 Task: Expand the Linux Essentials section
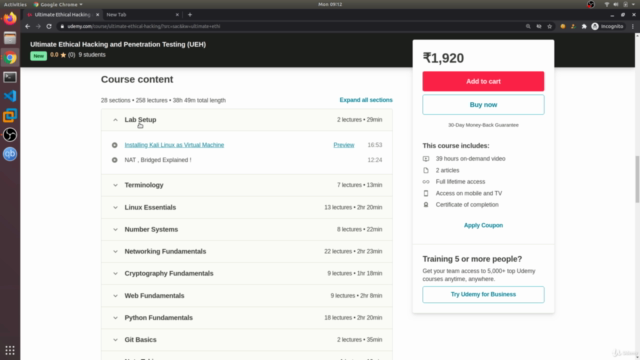tap(247, 207)
